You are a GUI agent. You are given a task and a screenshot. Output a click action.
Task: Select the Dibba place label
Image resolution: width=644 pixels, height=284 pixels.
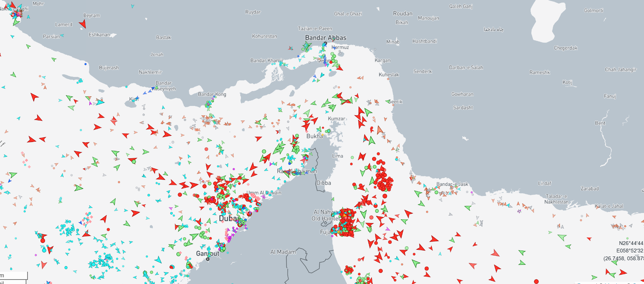[323, 183]
